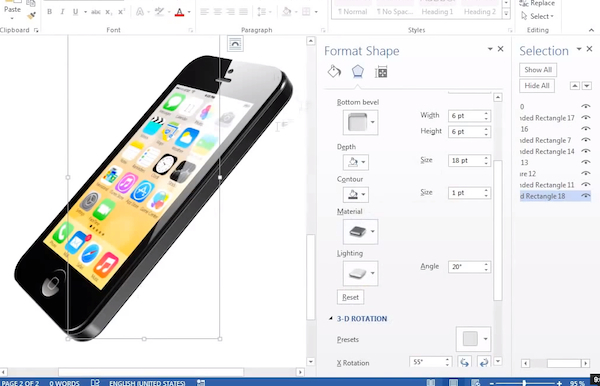Click the Reset button under Lighting
The width and height of the screenshot is (600, 386).
pos(351,297)
